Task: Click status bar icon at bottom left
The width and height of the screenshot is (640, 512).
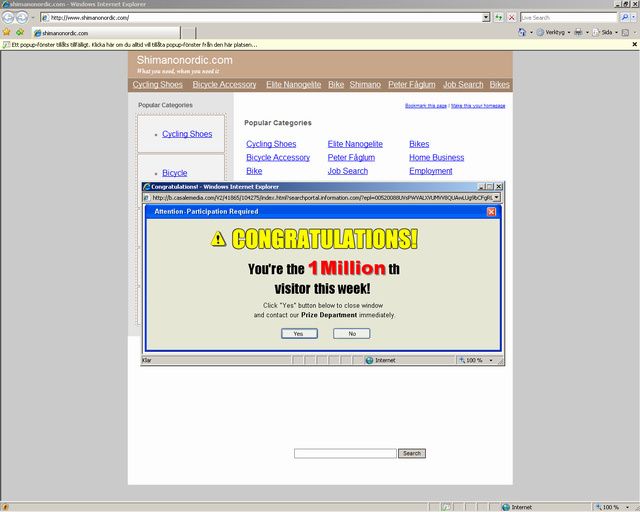Action: (5, 507)
